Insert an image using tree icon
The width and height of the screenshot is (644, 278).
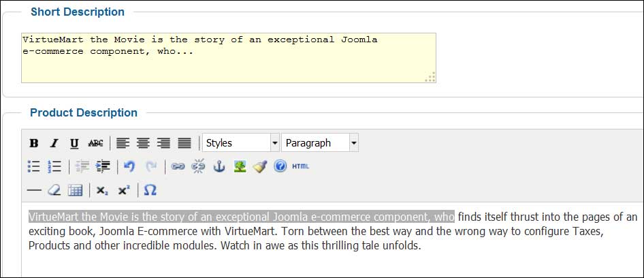click(240, 166)
